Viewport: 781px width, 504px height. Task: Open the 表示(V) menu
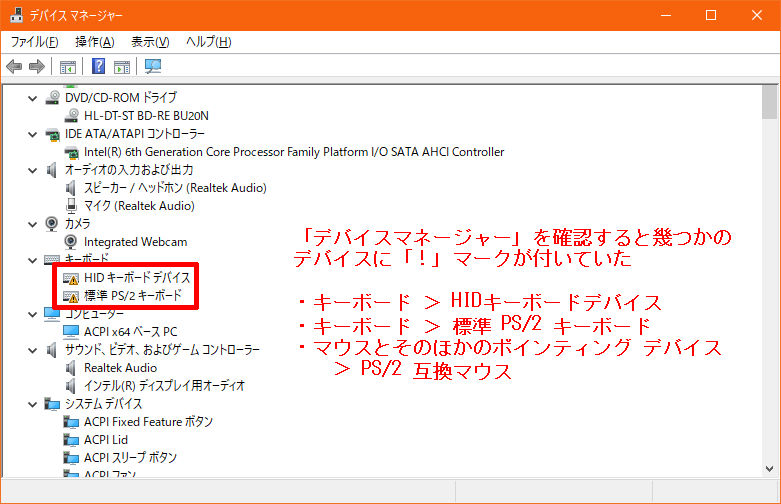pyautogui.click(x=150, y=42)
